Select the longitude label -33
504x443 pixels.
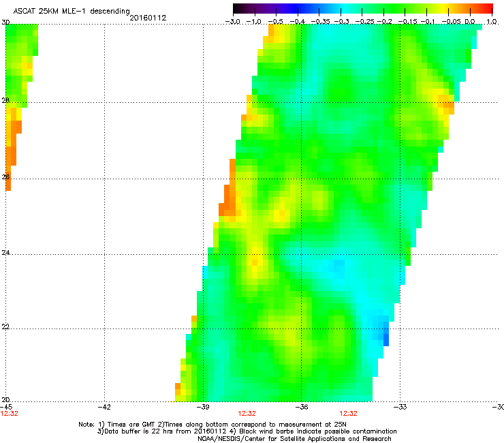tap(400, 407)
